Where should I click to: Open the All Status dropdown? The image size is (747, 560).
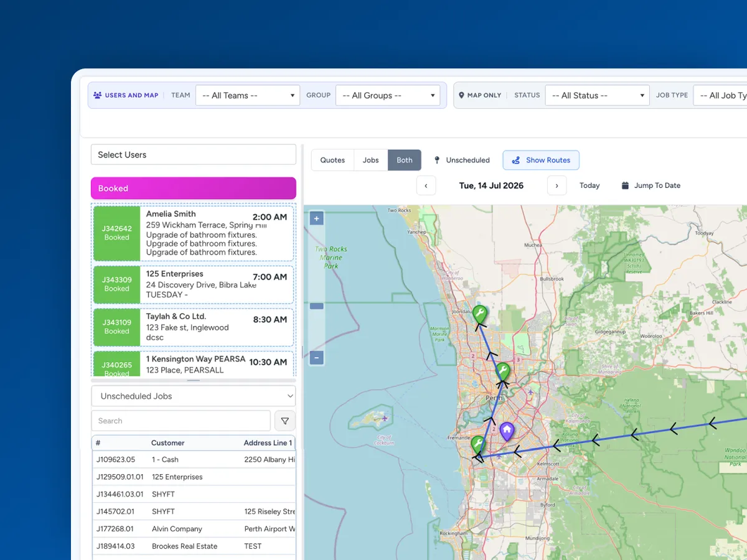click(x=598, y=95)
